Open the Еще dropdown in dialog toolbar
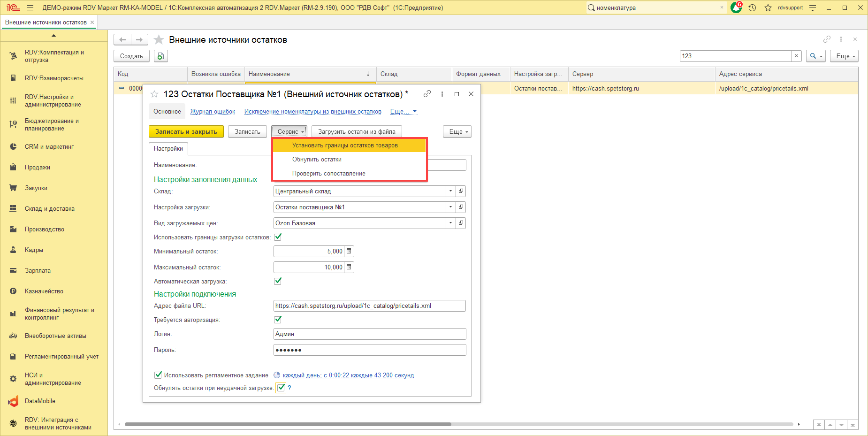This screenshot has height=436, width=868. point(457,132)
